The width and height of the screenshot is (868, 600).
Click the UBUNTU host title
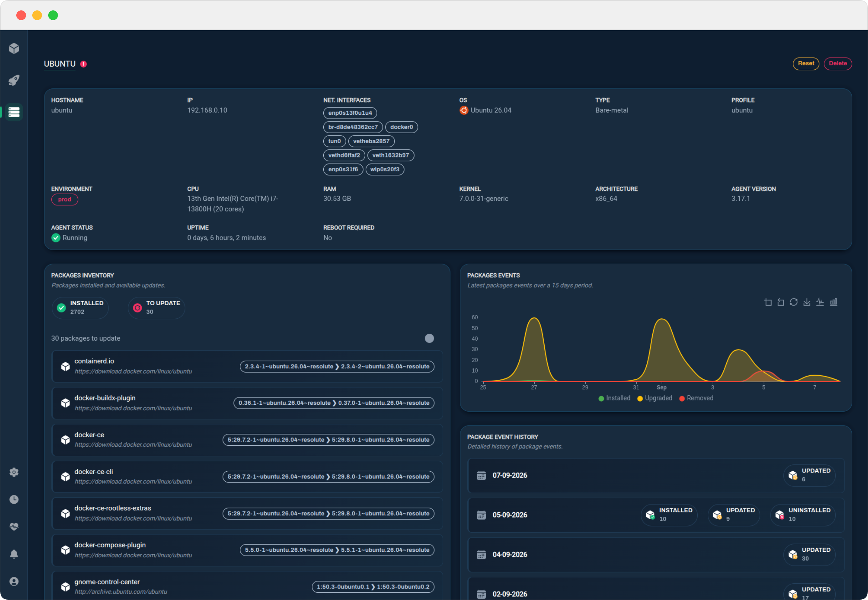(x=59, y=64)
